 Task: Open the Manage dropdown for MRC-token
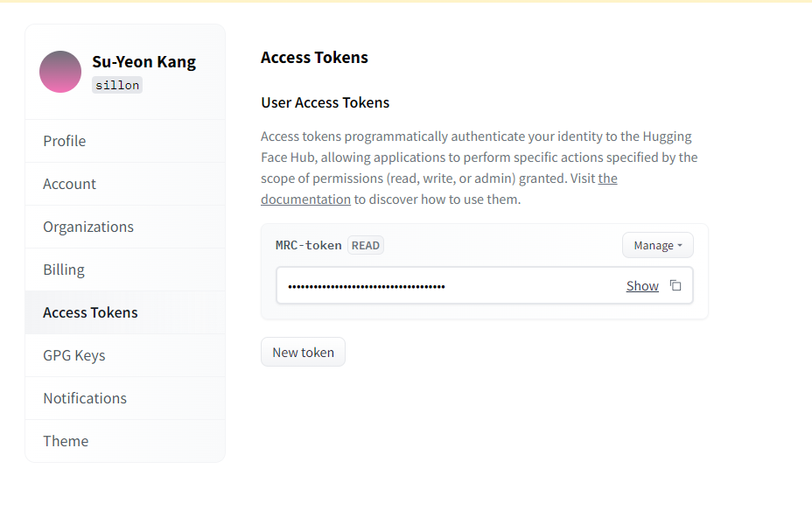(658, 245)
